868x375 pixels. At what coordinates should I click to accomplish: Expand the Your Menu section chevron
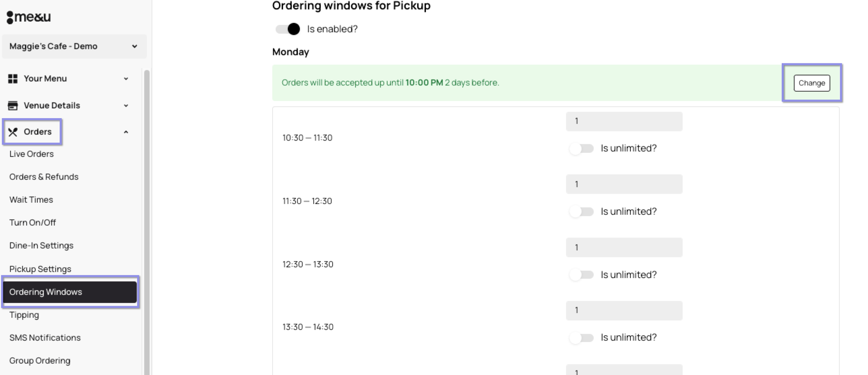126,79
